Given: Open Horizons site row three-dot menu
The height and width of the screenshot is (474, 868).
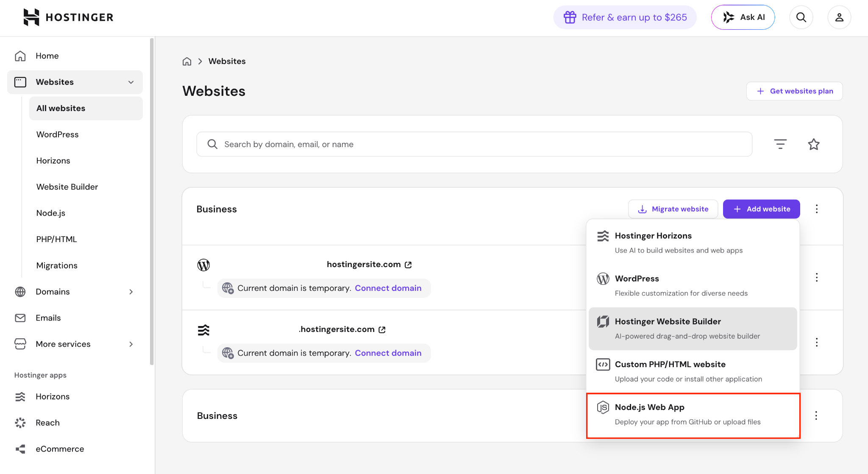Looking at the screenshot, I should pyautogui.click(x=817, y=343).
